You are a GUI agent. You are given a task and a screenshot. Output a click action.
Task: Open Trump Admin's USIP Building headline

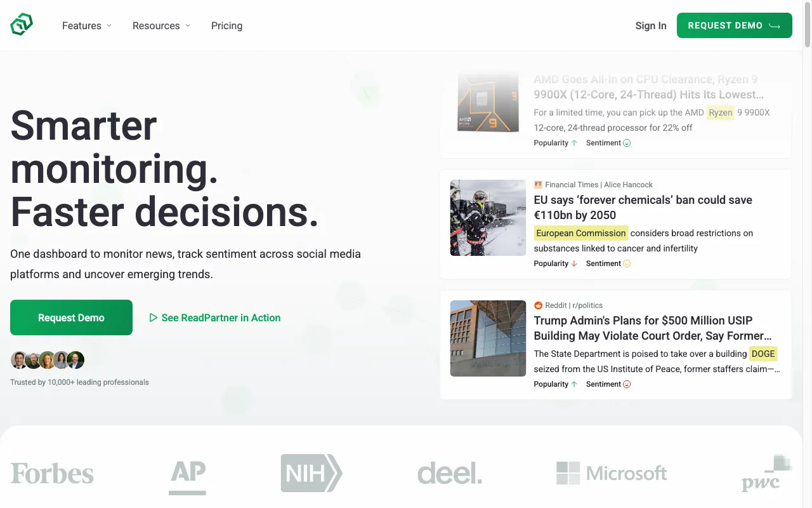pos(653,328)
